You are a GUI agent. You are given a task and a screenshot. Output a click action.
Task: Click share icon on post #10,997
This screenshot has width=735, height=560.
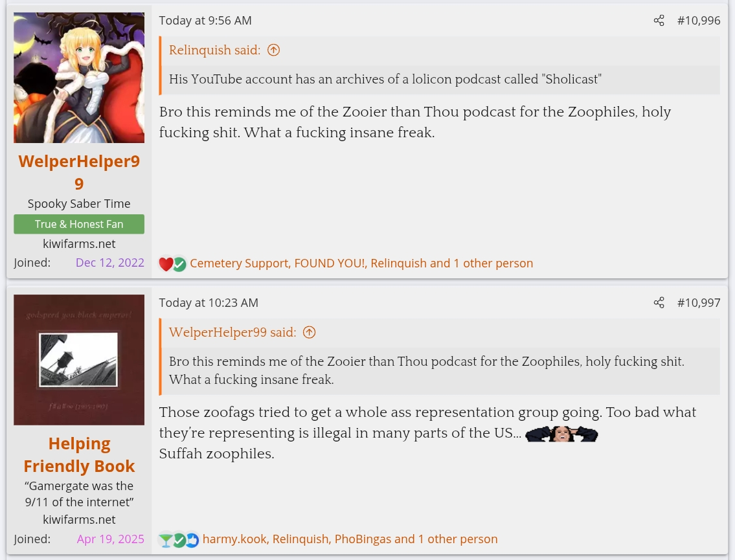click(x=659, y=303)
